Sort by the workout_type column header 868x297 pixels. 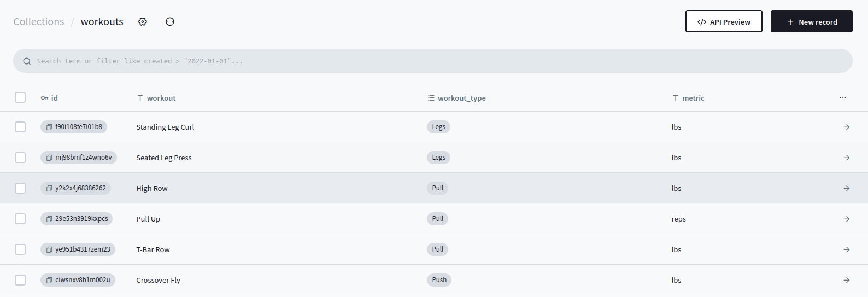pyautogui.click(x=461, y=98)
